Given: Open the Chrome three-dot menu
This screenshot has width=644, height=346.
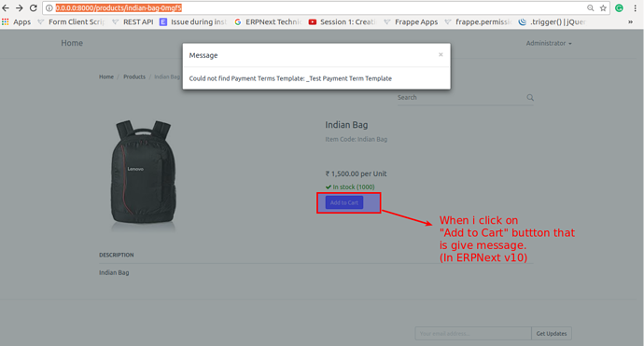Looking at the screenshot, I should pyautogui.click(x=635, y=7).
